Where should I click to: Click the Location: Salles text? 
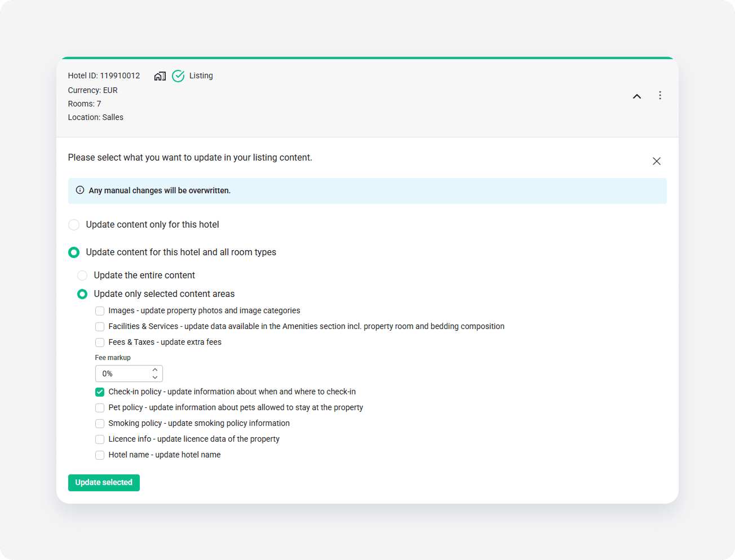tap(96, 117)
